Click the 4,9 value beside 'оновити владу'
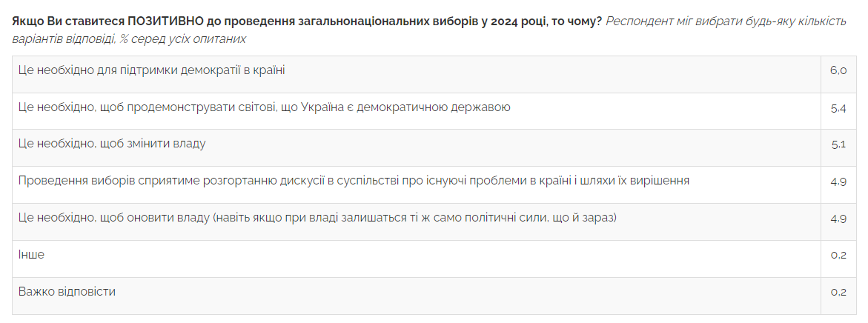 [838, 219]
